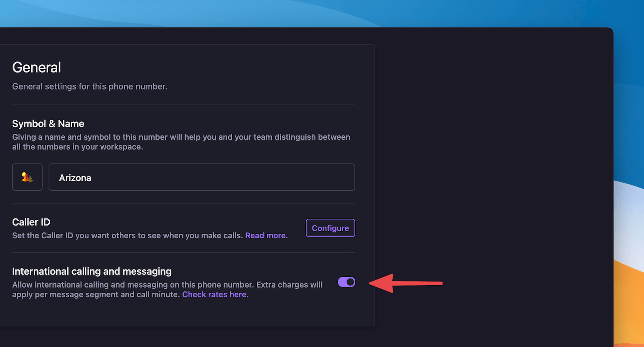Select International calling and messaging heading
The image size is (644, 347).
click(x=92, y=271)
